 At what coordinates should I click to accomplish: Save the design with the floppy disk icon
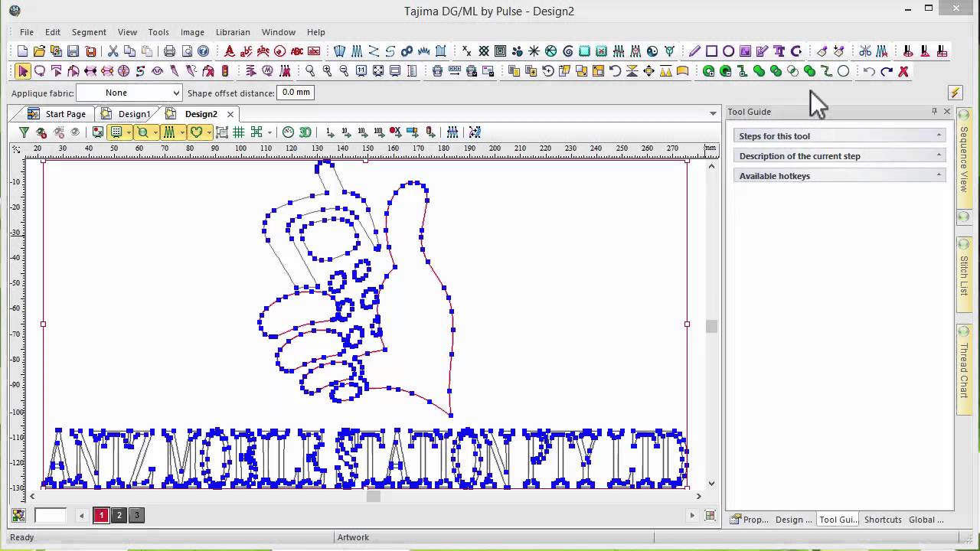[x=73, y=51]
